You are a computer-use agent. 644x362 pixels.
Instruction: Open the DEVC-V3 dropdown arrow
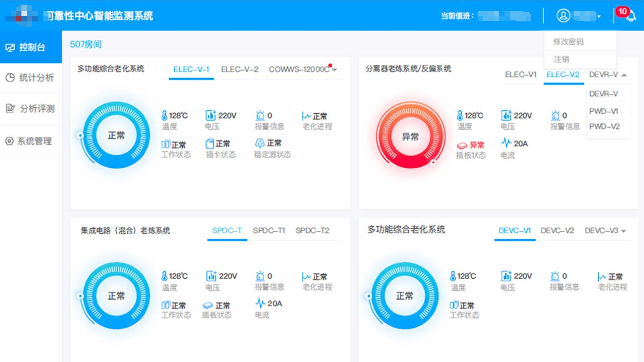624,231
